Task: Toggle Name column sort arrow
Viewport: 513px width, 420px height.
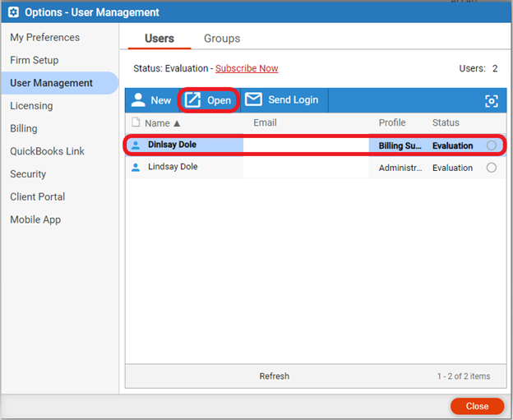Action: tap(177, 123)
